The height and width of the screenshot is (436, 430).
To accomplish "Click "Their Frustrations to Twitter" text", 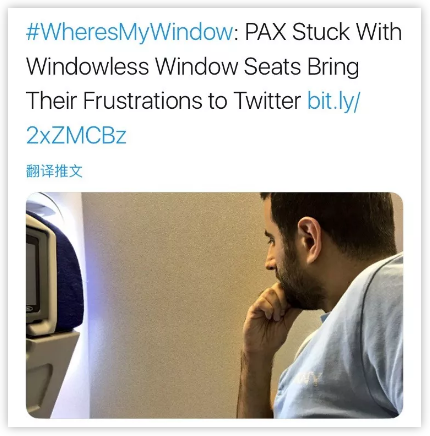I will [163, 100].
